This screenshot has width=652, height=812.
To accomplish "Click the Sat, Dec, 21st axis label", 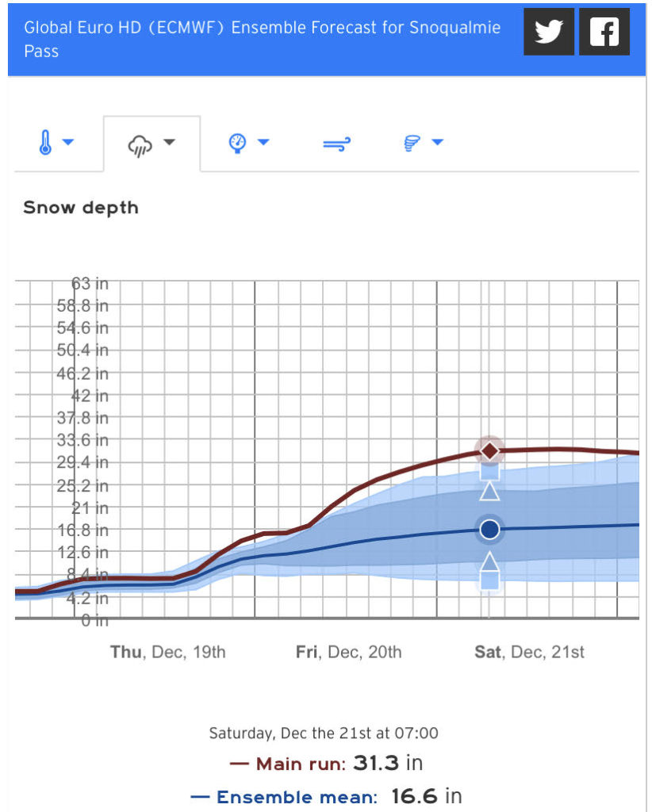I will [529, 652].
